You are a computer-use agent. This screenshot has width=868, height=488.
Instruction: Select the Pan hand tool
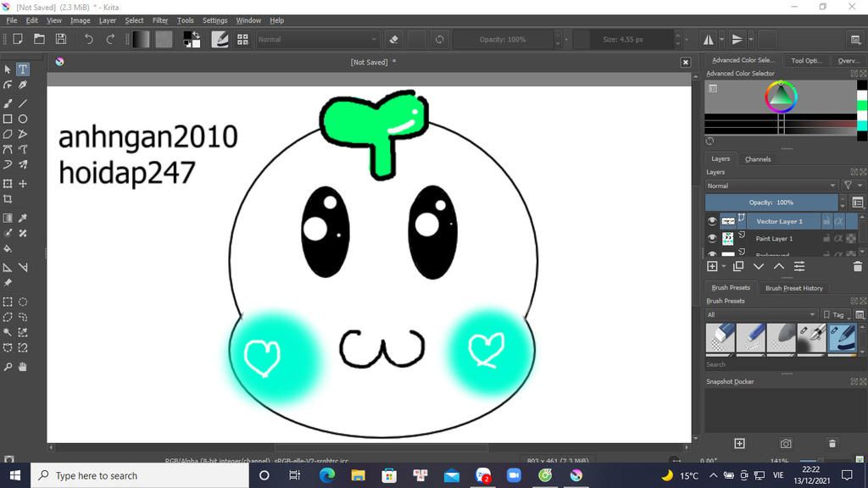click(23, 367)
